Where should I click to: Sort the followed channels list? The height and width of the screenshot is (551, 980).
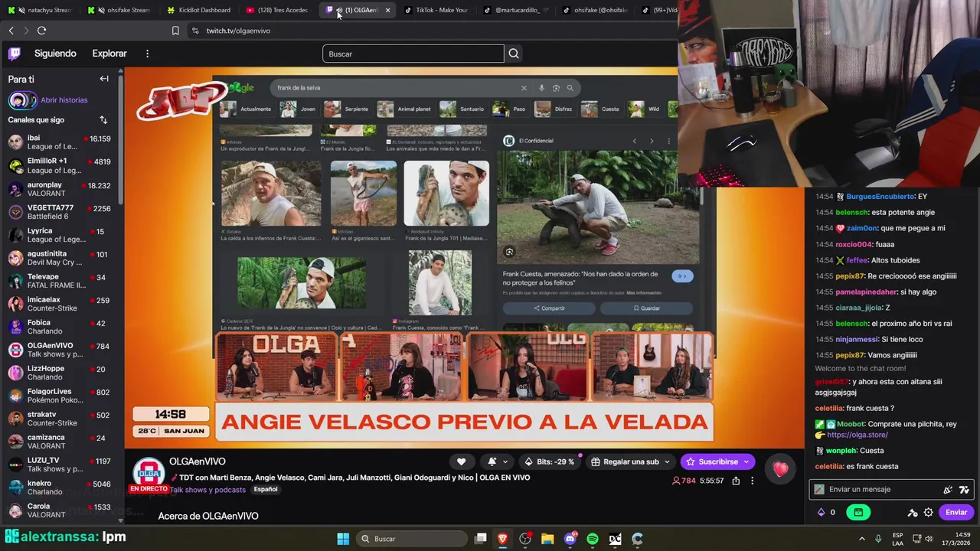coord(103,120)
